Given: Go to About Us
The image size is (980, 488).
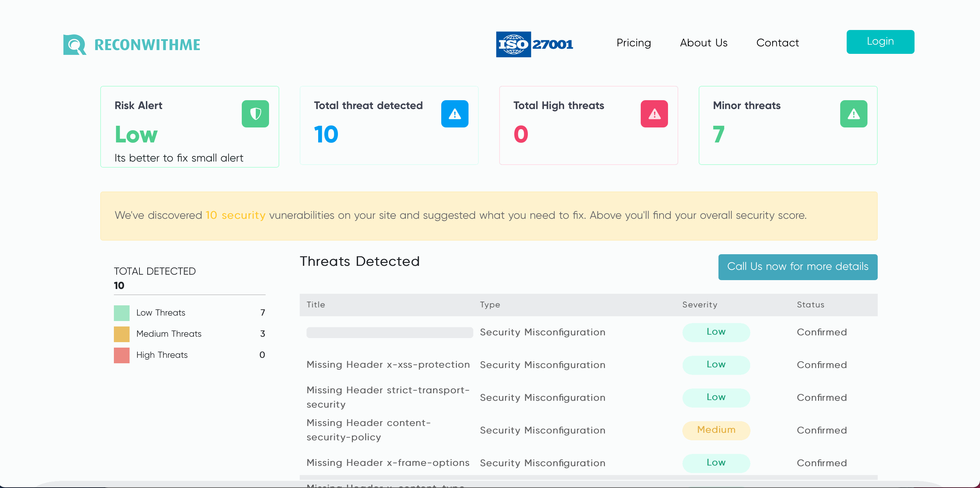Looking at the screenshot, I should (x=703, y=43).
